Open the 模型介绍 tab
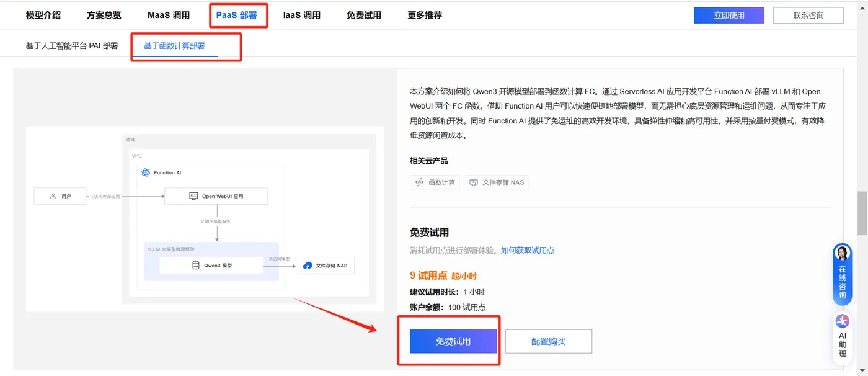The image size is (868, 376). pos(43,16)
